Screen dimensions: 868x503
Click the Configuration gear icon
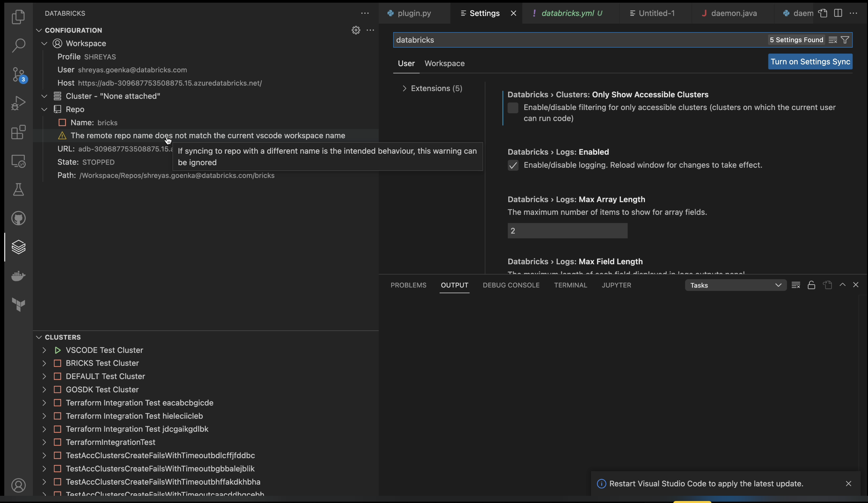pos(356,30)
